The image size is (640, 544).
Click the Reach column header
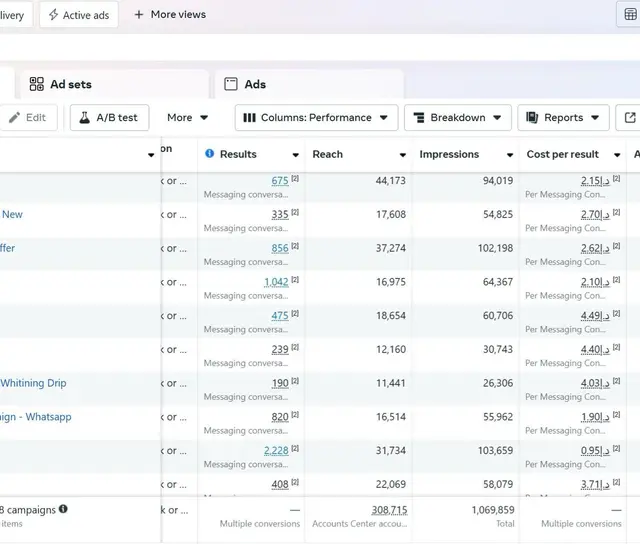tap(327, 154)
